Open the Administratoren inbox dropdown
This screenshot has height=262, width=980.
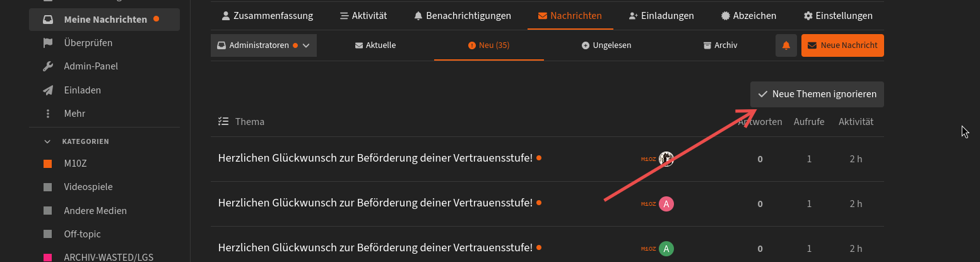click(263, 45)
